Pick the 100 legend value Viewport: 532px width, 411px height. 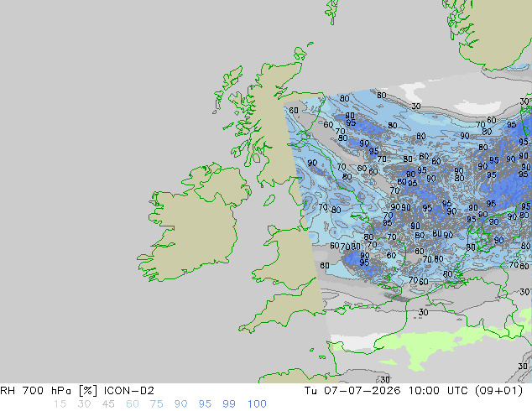(257, 404)
